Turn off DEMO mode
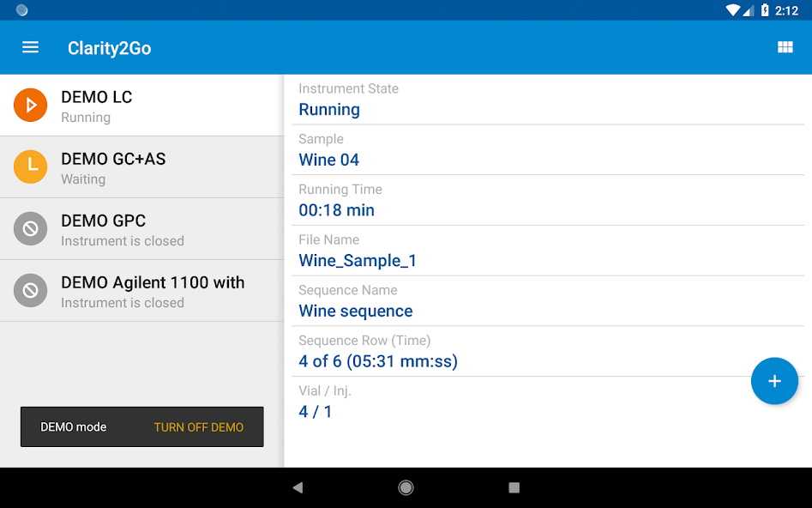812x508 pixels. point(198,426)
